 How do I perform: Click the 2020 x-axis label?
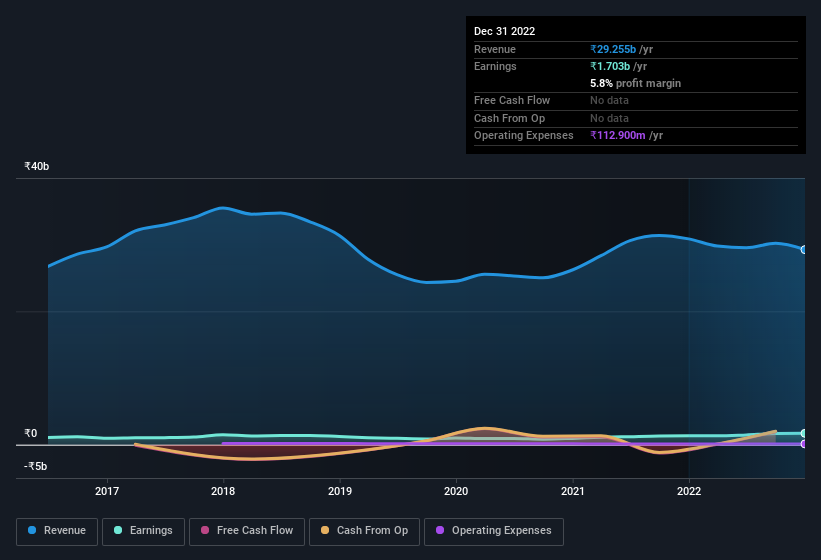point(456,491)
